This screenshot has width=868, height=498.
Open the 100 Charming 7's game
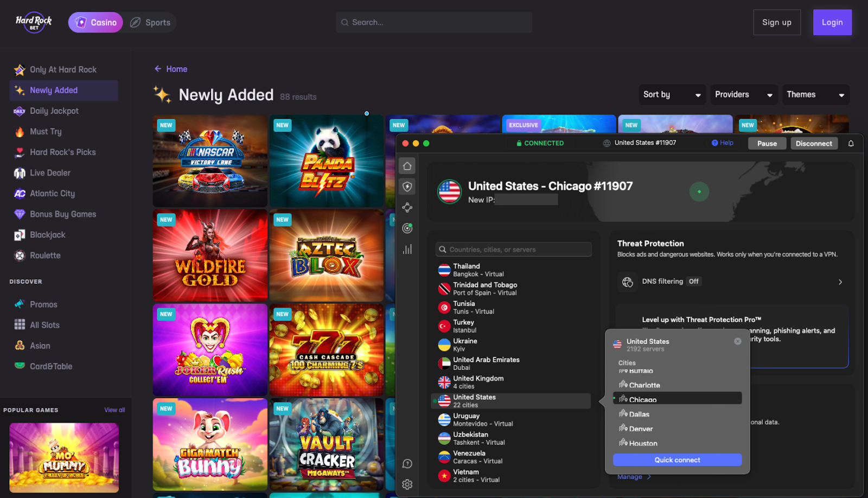[x=327, y=350]
